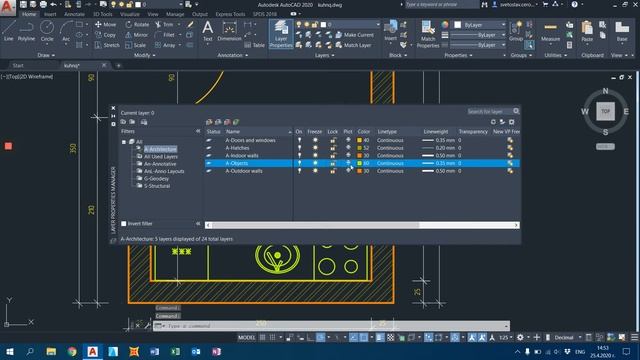Refresh layer list in Layer Manager
The height and width of the screenshot is (360, 640).
493,122
